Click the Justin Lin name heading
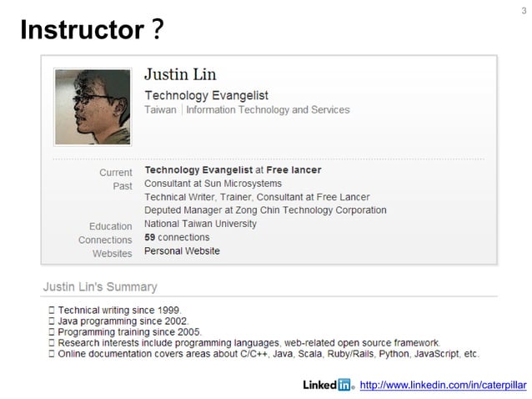532x399 pixels. (180, 74)
